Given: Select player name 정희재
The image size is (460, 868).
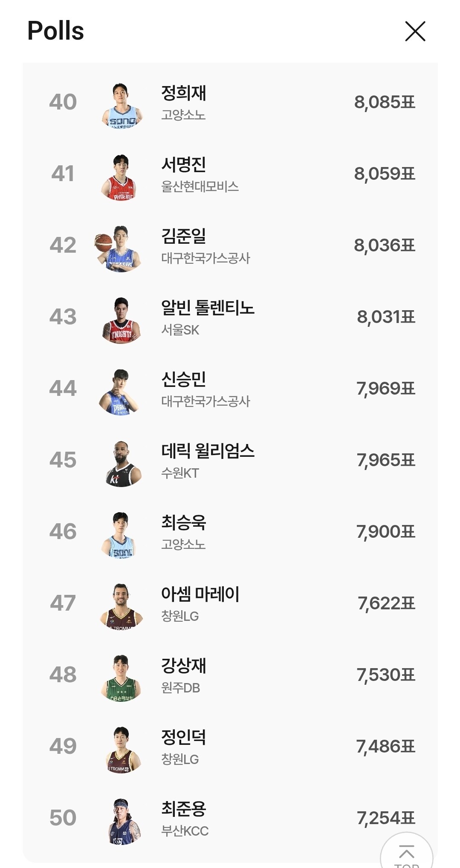Looking at the screenshot, I should (x=183, y=93).
